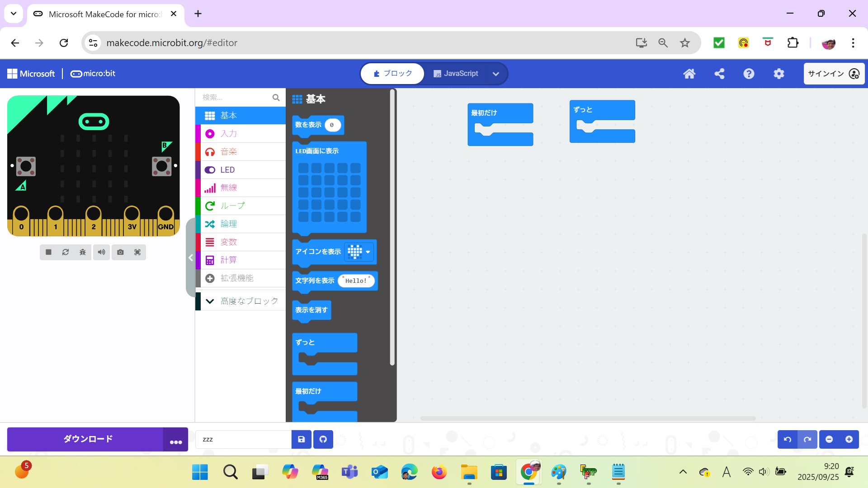Viewport: 868px width, 488px height.
Task: Click the サインイン button
Action: [x=833, y=74]
